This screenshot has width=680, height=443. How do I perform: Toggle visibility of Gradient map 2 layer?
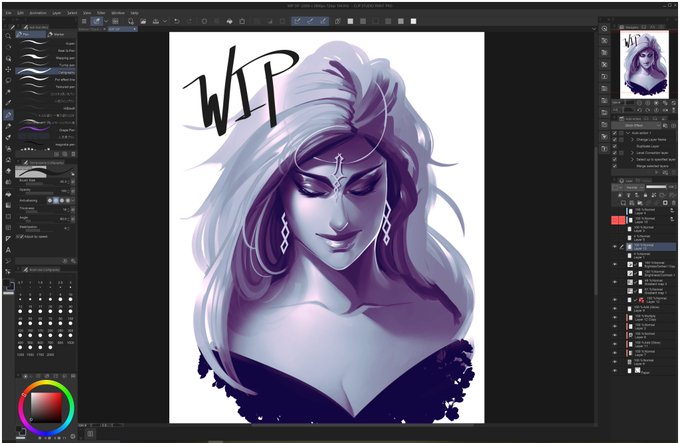(615, 282)
